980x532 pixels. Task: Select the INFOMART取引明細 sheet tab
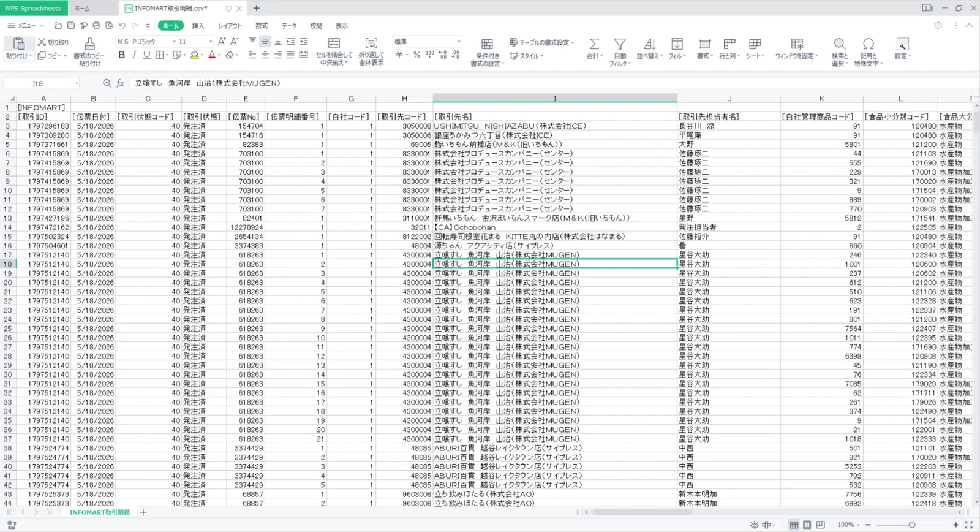coord(99,512)
